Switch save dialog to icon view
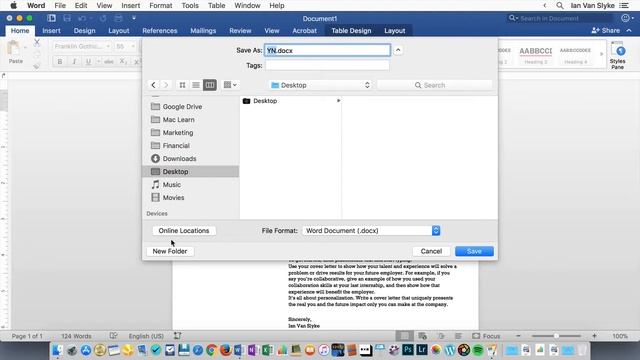 click(182, 85)
